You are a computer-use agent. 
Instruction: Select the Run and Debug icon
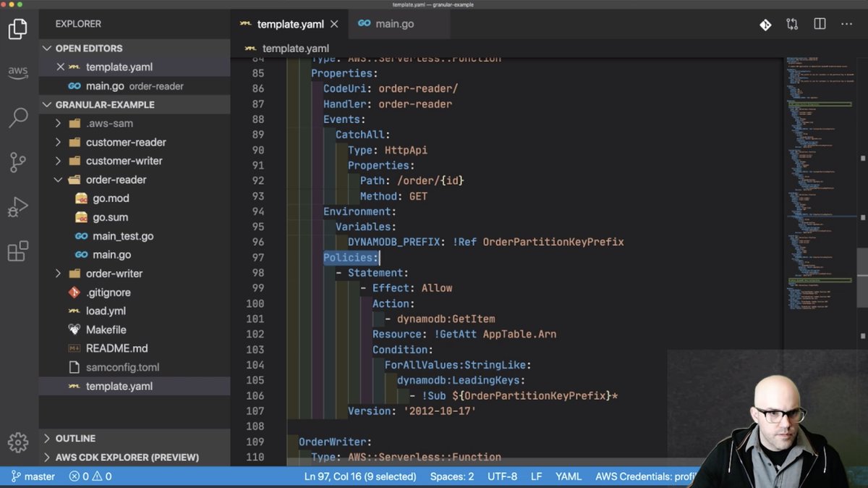(17, 206)
